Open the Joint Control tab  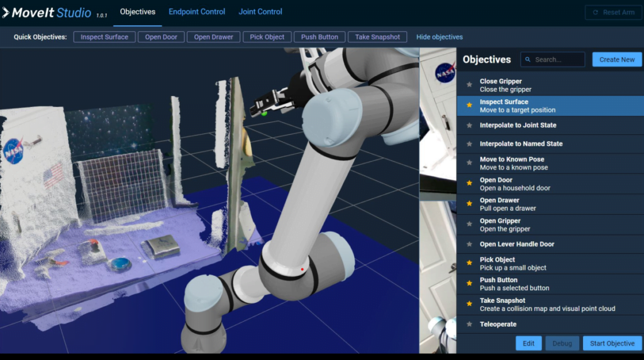pos(260,12)
